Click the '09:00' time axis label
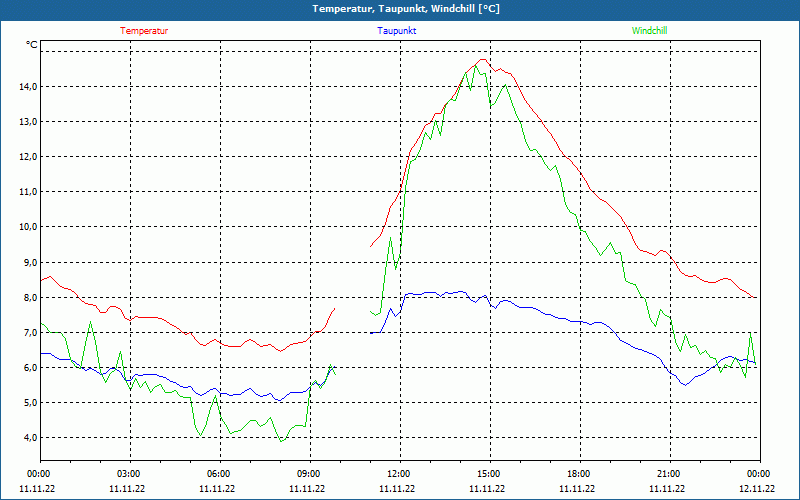The image size is (800, 500). coord(308,474)
